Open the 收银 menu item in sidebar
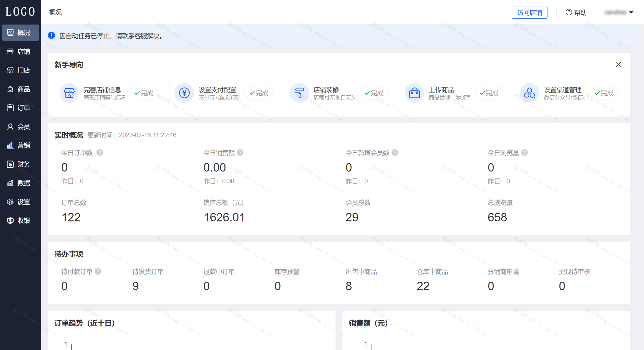The width and height of the screenshot is (644, 350). click(20, 220)
